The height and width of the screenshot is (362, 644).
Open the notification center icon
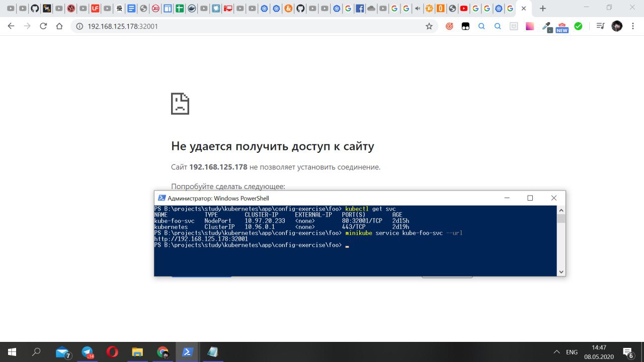[x=628, y=352]
